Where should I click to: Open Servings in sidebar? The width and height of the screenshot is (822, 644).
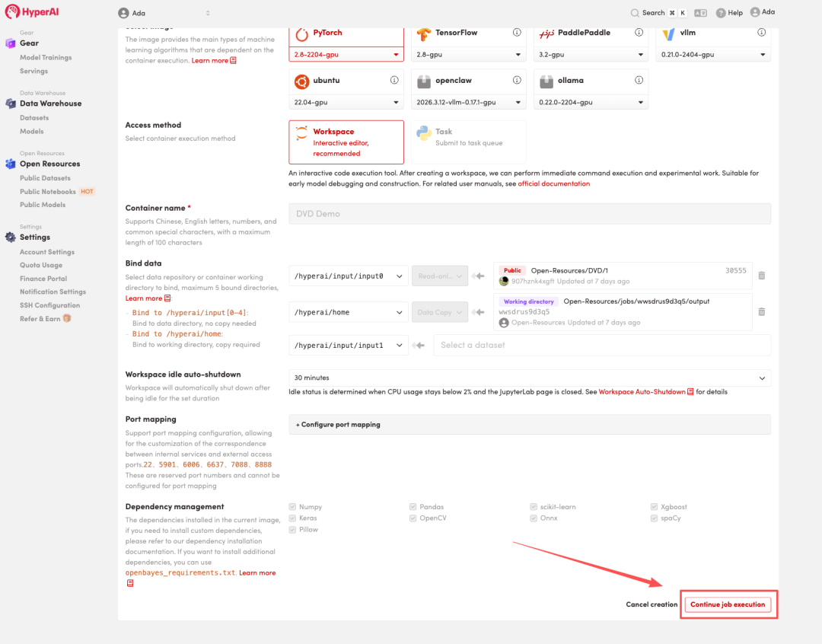click(33, 71)
